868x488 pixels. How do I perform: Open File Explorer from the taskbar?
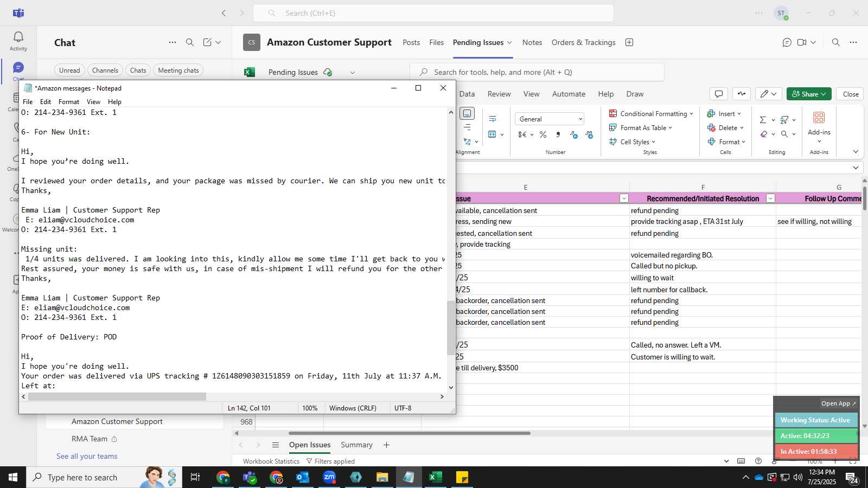pos(382,477)
